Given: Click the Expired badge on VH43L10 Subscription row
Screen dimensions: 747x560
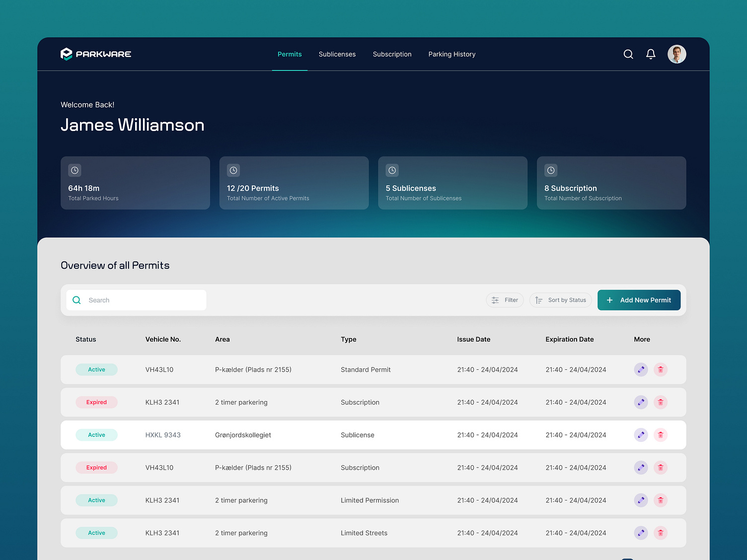Looking at the screenshot, I should coord(96,467).
